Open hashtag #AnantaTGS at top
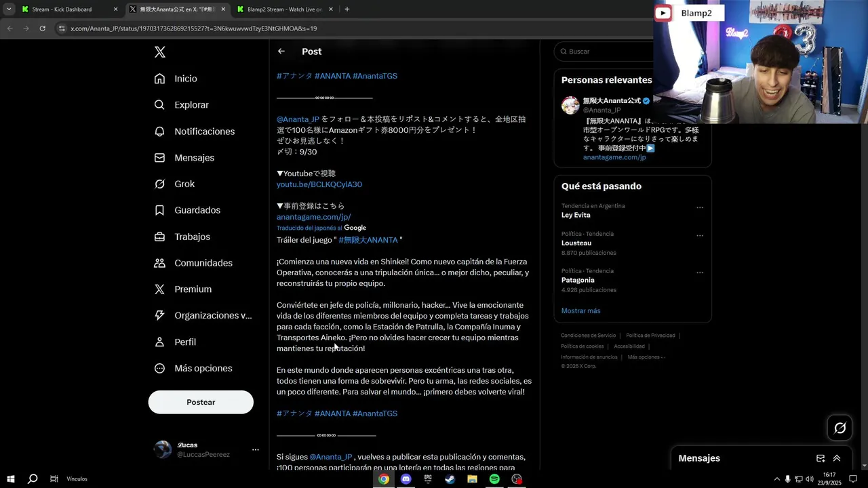The height and width of the screenshot is (488, 868). pos(375,76)
